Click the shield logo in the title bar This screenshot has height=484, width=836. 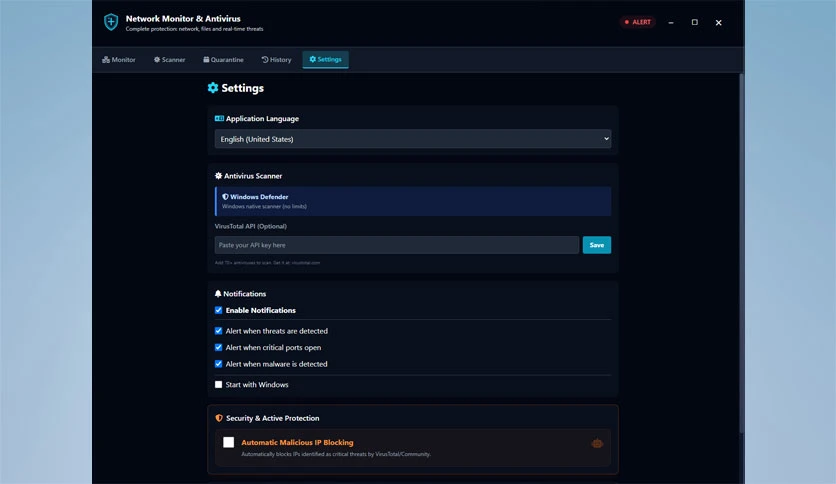point(111,22)
